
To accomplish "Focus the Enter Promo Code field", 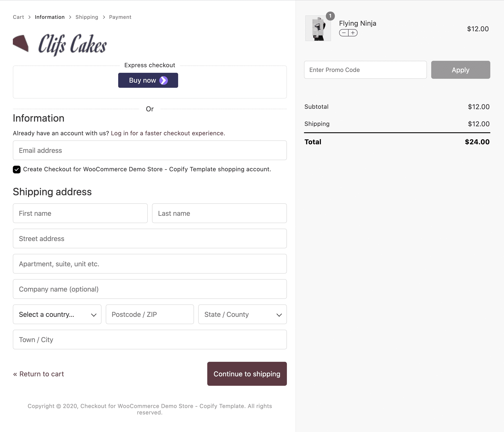I will pos(365,70).
